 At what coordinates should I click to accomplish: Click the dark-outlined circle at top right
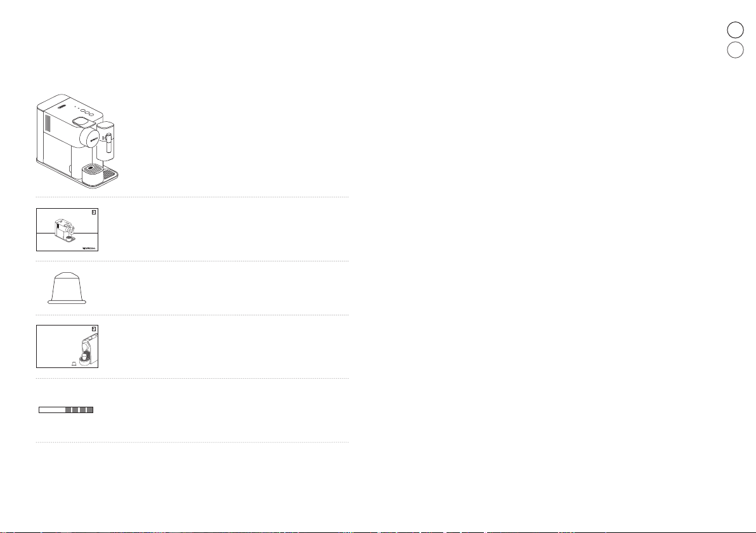pos(735,30)
